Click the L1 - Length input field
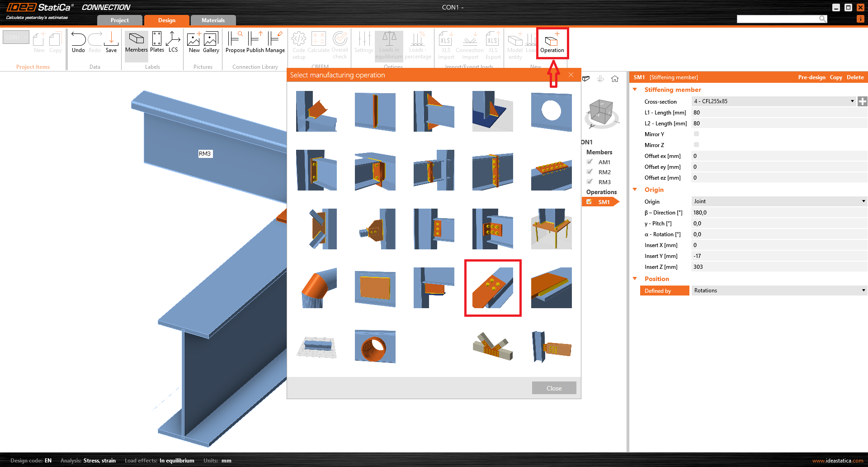 coord(778,113)
